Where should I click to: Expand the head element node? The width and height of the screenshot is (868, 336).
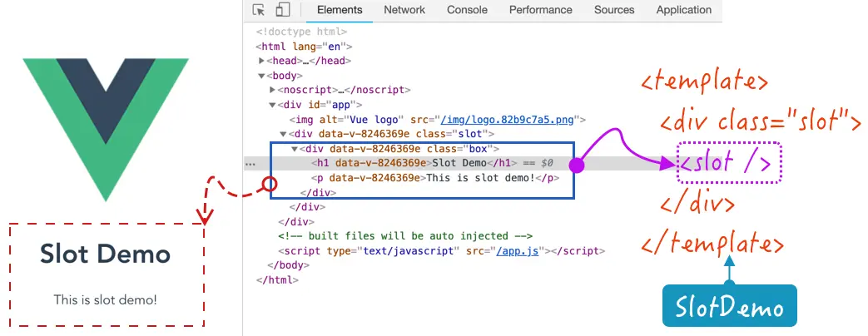(x=262, y=61)
